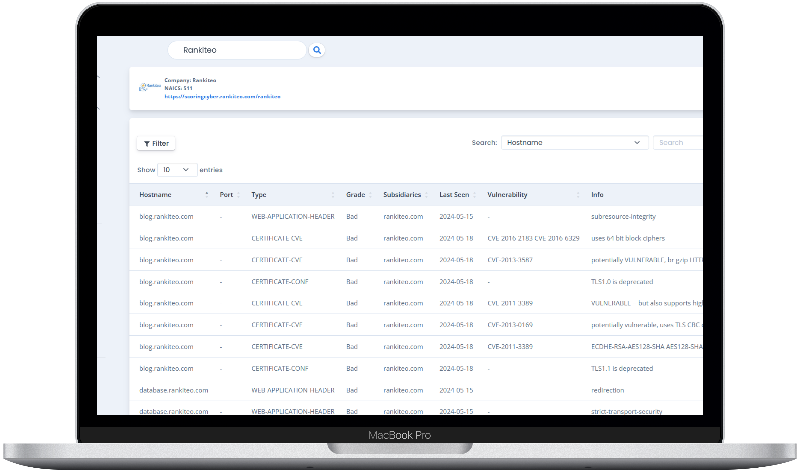This screenshot has height=475, width=799.
Task: Click the table Search text field
Action: tap(678, 143)
